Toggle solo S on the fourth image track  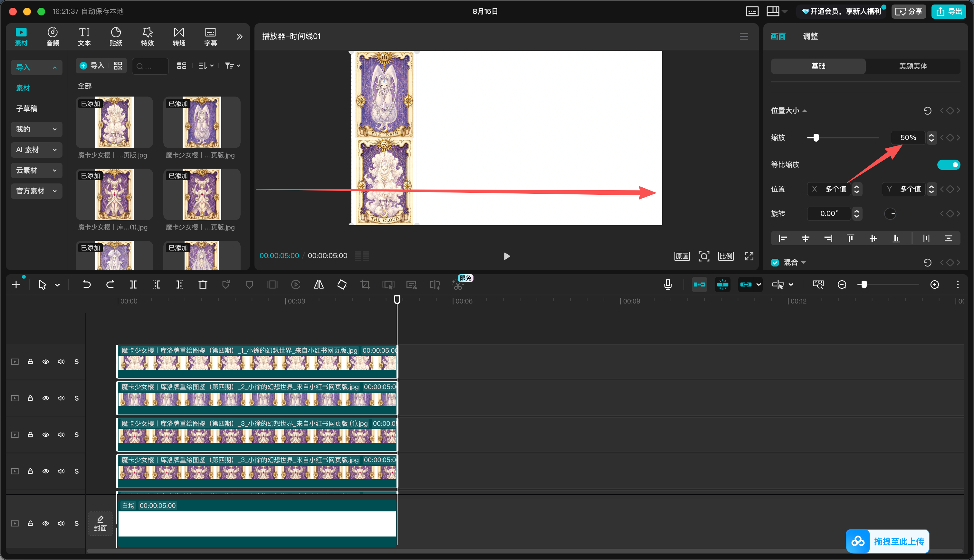(77, 471)
